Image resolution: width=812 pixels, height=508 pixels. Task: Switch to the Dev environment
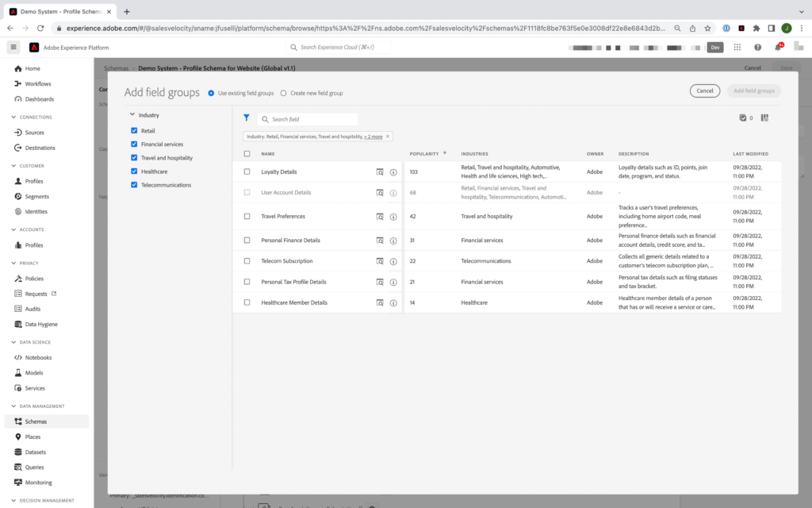pyautogui.click(x=714, y=47)
